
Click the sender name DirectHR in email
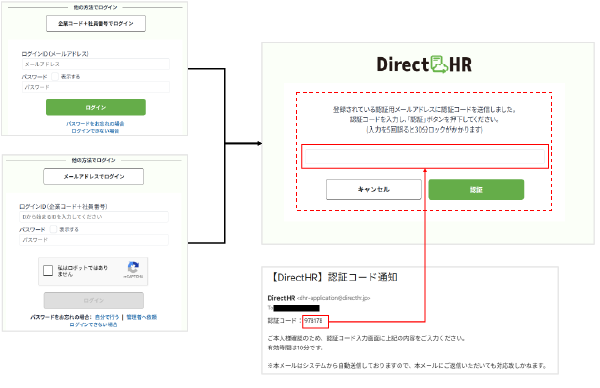(281, 298)
